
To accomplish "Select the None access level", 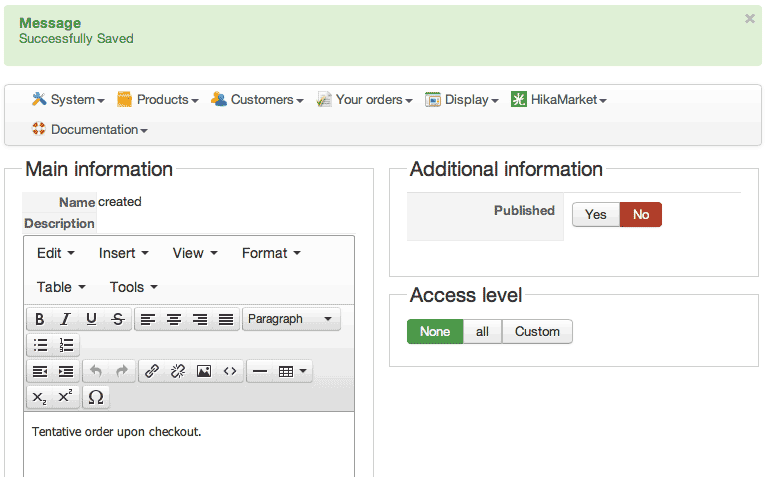I will click(435, 332).
